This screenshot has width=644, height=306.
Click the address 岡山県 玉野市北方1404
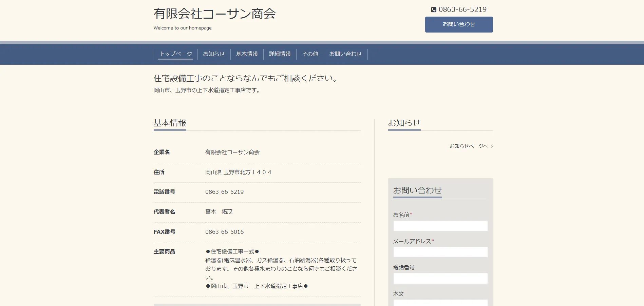coord(238,172)
